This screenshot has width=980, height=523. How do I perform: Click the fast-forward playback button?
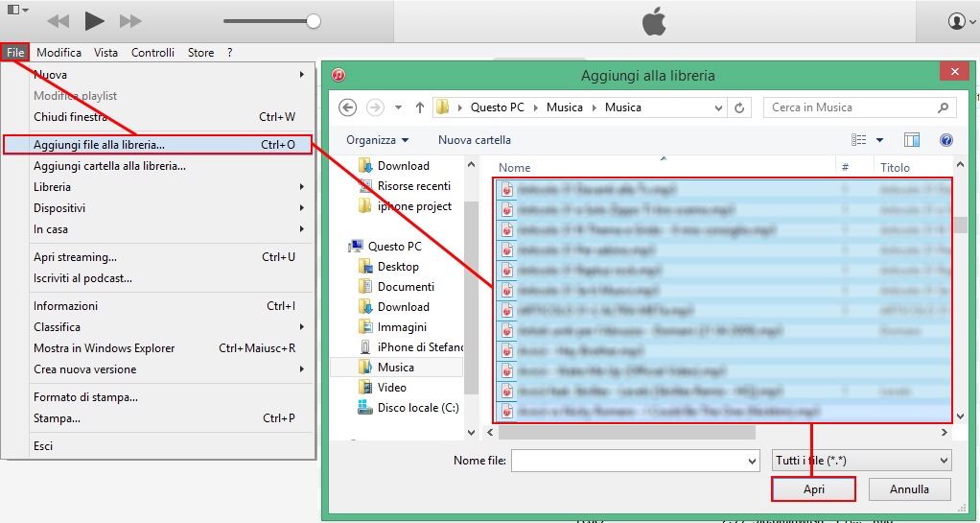[x=130, y=21]
